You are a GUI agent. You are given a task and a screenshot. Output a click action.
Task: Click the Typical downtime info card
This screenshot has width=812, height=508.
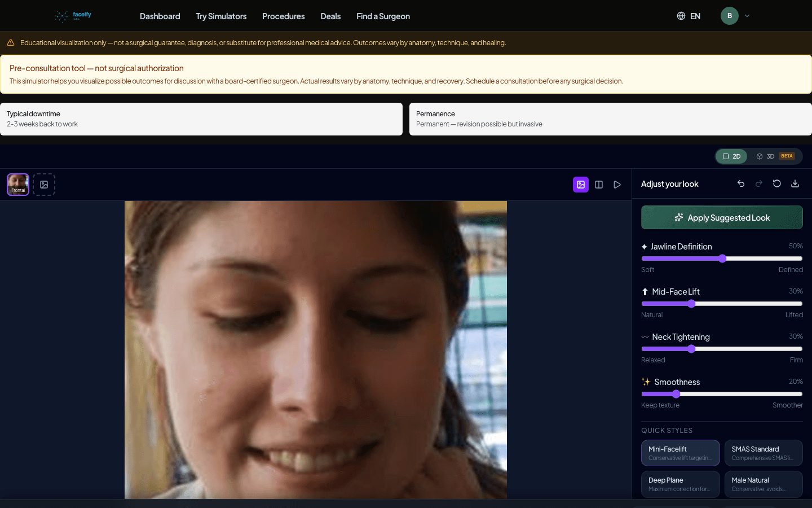(x=201, y=119)
